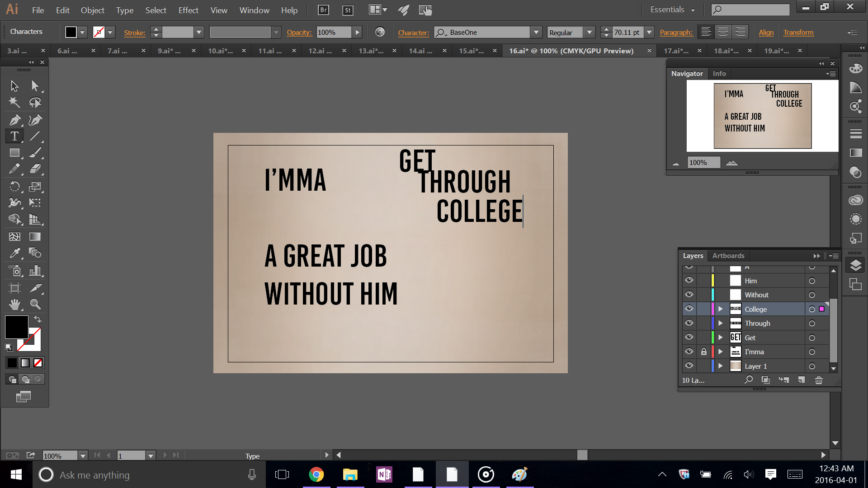Activate the Zoom tool
This screenshot has height=488, width=868.
[x=35, y=305]
